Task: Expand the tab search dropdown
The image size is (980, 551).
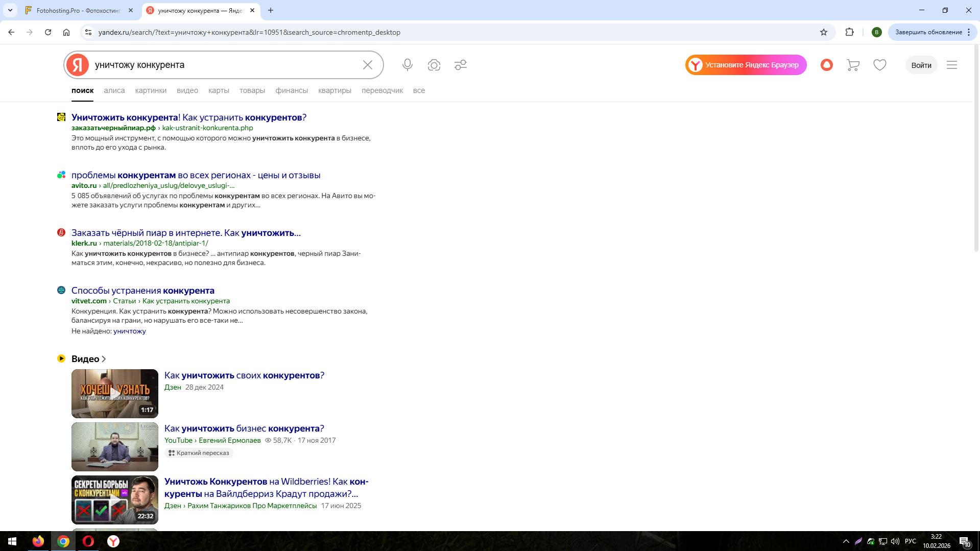Action: point(10,10)
